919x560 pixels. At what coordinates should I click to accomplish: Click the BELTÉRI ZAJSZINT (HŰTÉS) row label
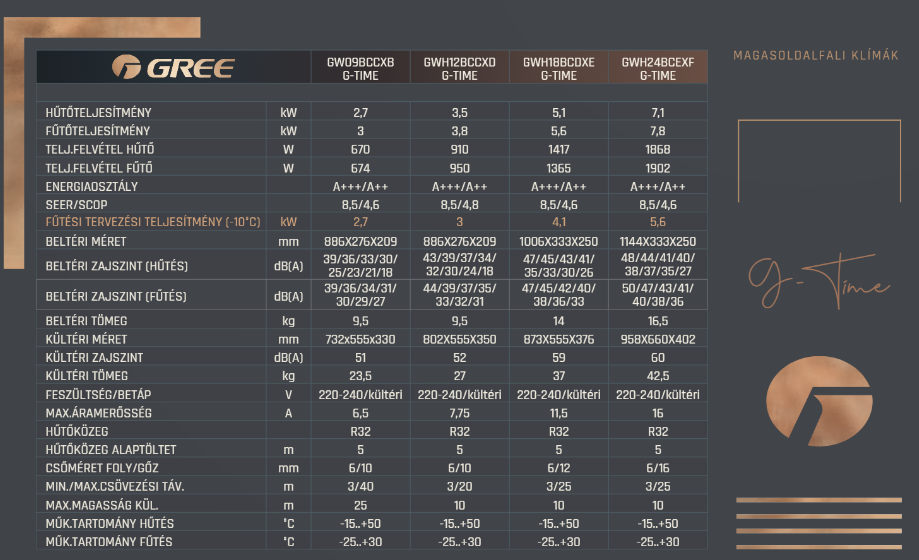coord(117,266)
